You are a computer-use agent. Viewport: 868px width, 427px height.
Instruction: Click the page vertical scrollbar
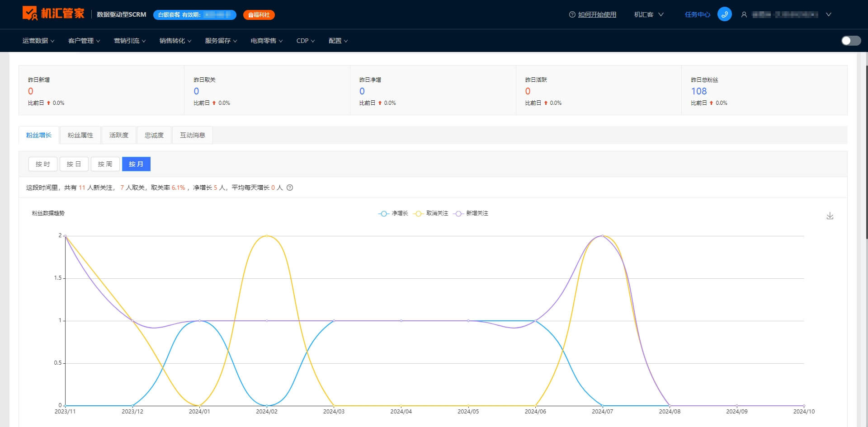click(x=867, y=152)
